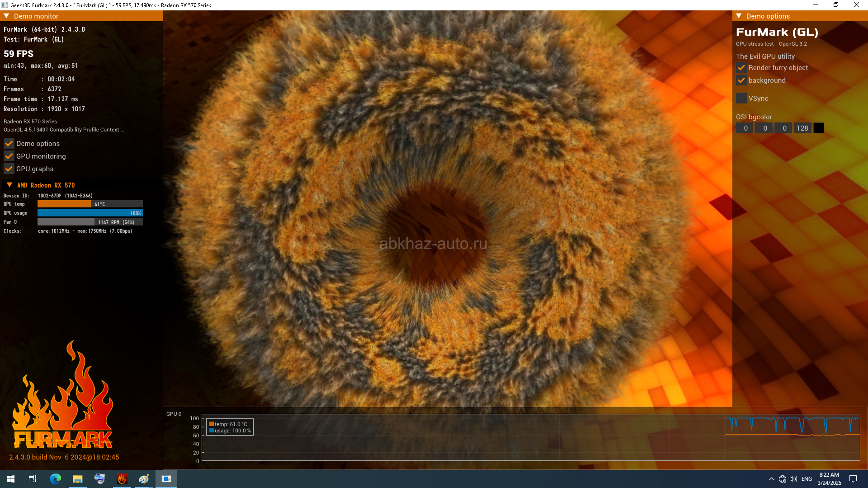Show hidden system tray icons chevron
This screenshot has width=868, height=488.
tap(771, 479)
